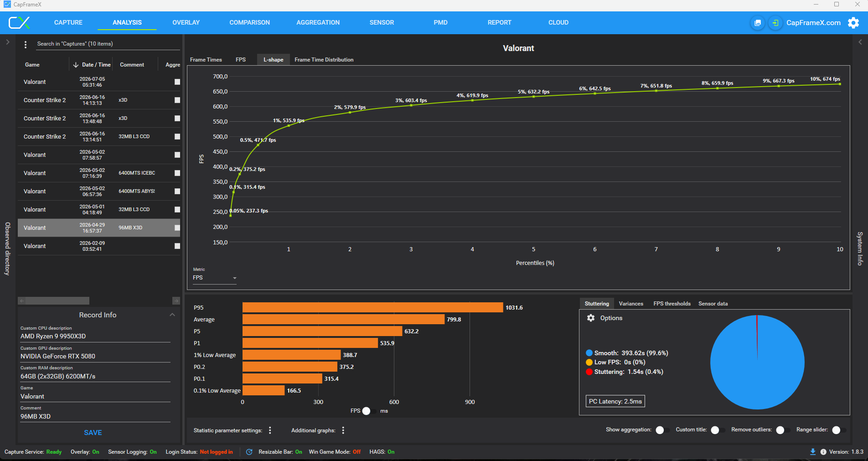Screen dimensions: 868x461
Task: Open the settings gear in header
Action: (x=853, y=23)
